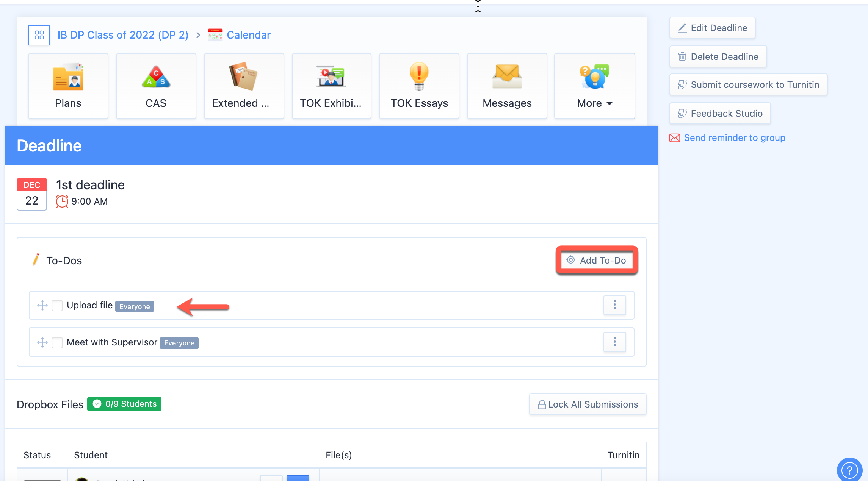Click the DEC 22 date badge
This screenshot has height=481, width=868.
(x=32, y=194)
